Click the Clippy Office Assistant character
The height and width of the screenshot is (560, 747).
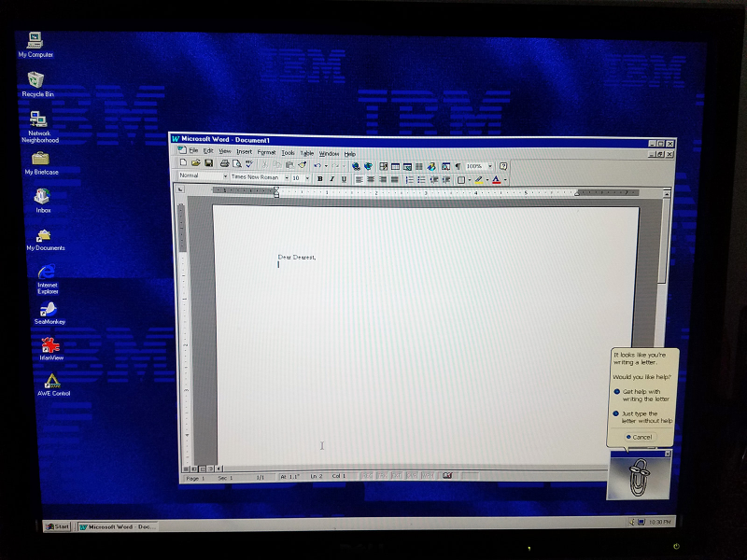click(639, 479)
